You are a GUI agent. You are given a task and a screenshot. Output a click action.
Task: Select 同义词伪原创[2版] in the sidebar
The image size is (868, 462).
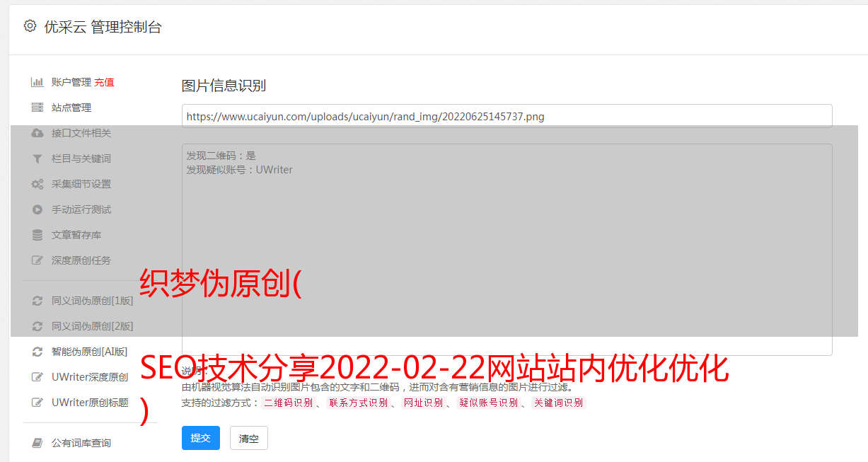point(92,326)
